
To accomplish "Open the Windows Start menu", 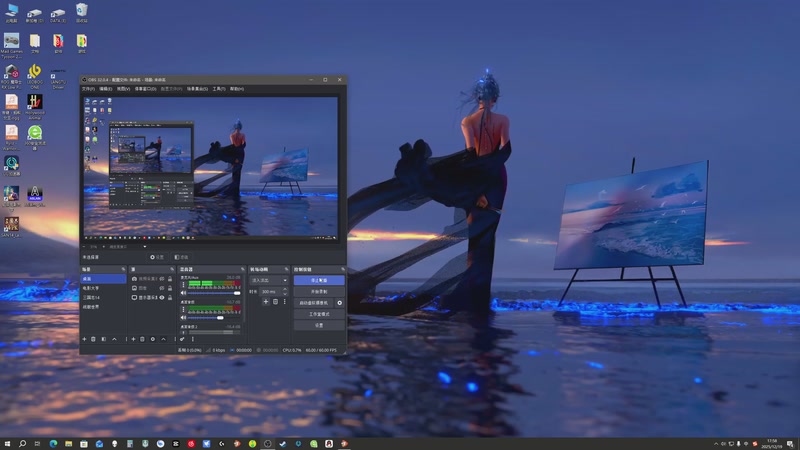I will [7, 443].
